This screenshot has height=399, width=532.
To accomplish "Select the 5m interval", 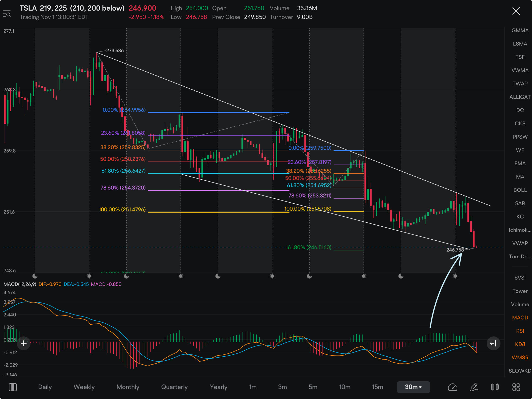I will [313, 387].
